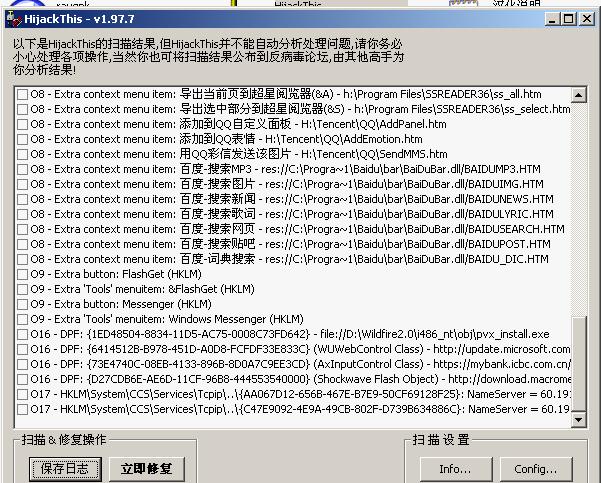601x483 pixels.
Task: Check O9 Windows Messenger menuitem entry
Action: click(x=22, y=319)
